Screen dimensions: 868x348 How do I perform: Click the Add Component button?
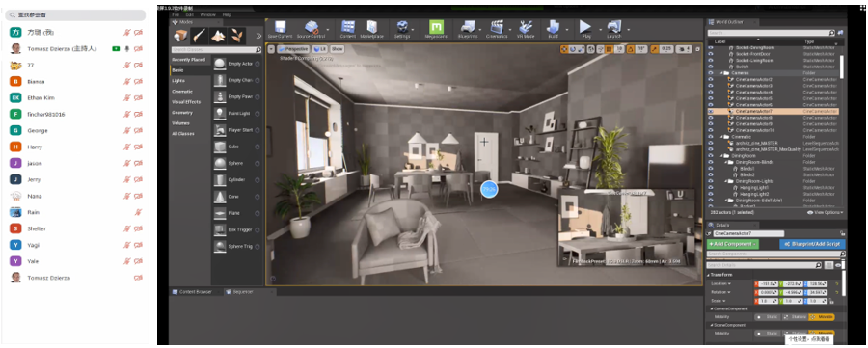click(733, 244)
